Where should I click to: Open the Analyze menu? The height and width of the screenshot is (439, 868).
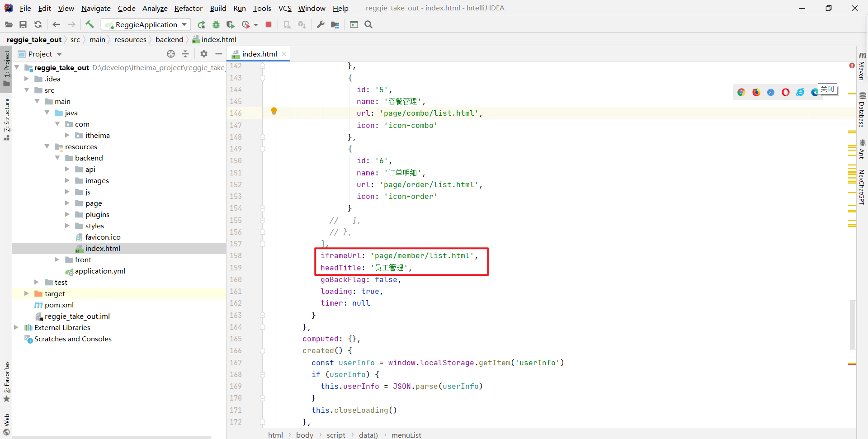[x=155, y=8]
